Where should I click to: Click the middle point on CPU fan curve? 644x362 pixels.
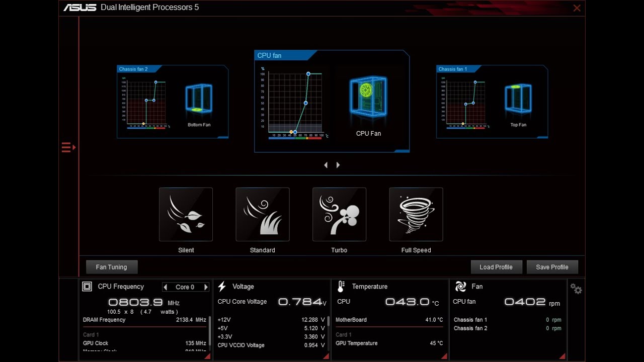coord(305,103)
